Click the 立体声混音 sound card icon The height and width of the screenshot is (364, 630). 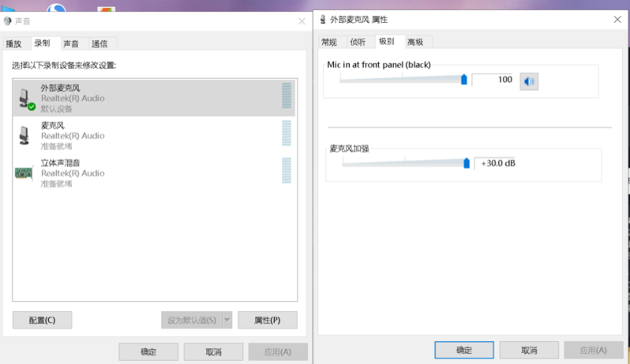[x=24, y=173]
